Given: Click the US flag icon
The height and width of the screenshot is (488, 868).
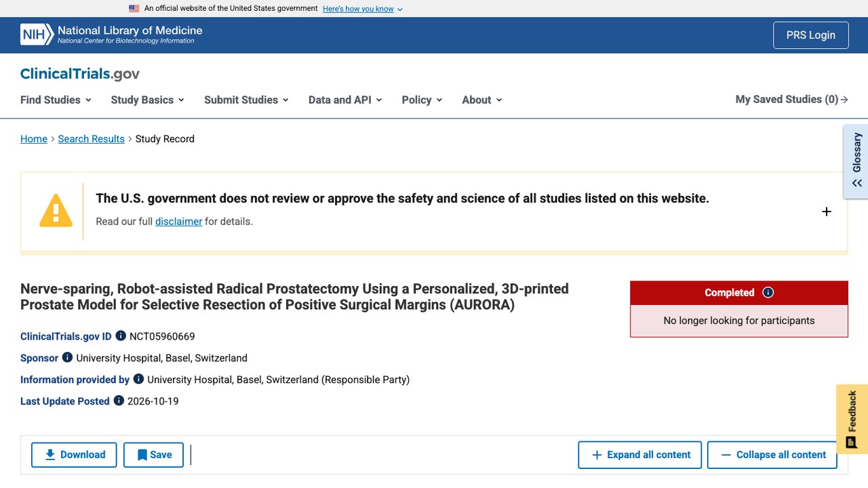Looking at the screenshot, I should point(134,9).
